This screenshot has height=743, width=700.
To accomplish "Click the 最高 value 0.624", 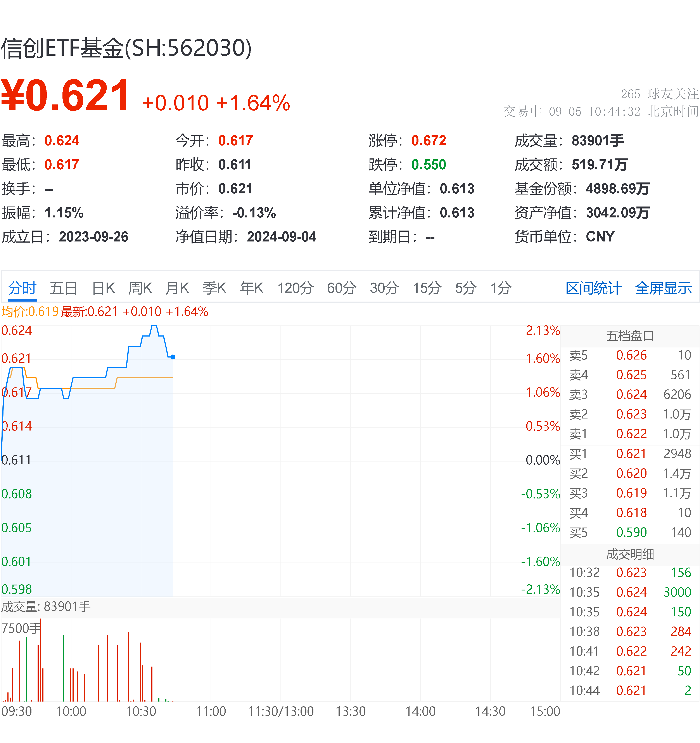I will point(62,141).
